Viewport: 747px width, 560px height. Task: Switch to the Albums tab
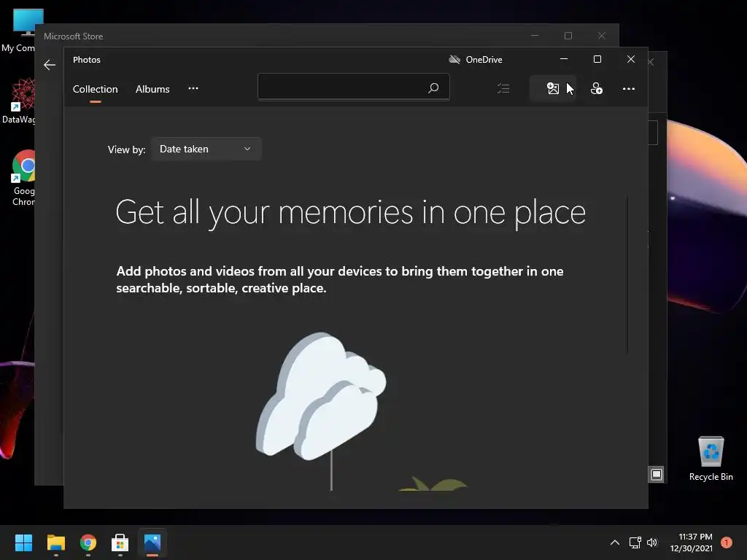(152, 89)
